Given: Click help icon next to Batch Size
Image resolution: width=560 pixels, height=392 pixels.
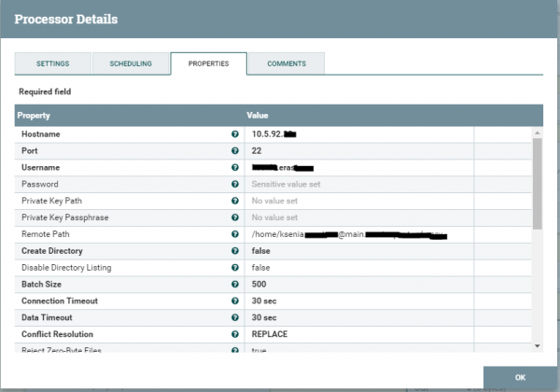Looking at the screenshot, I should coord(235,285).
